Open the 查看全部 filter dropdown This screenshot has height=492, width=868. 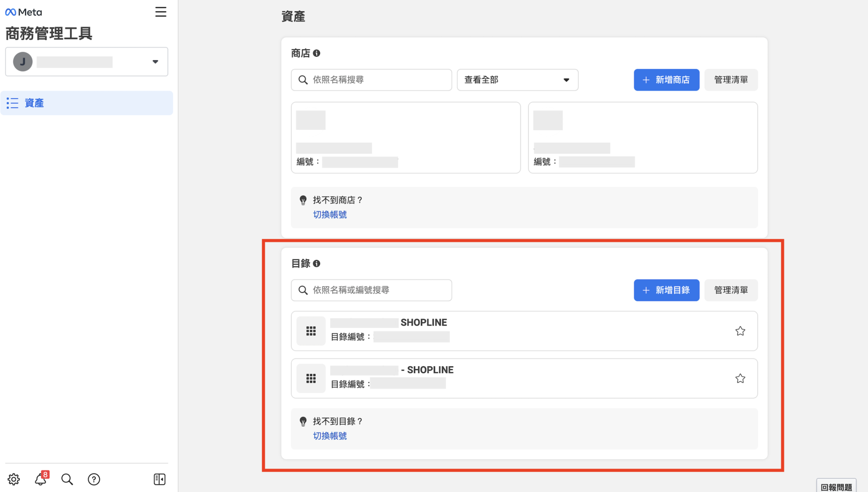click(517, 80)
